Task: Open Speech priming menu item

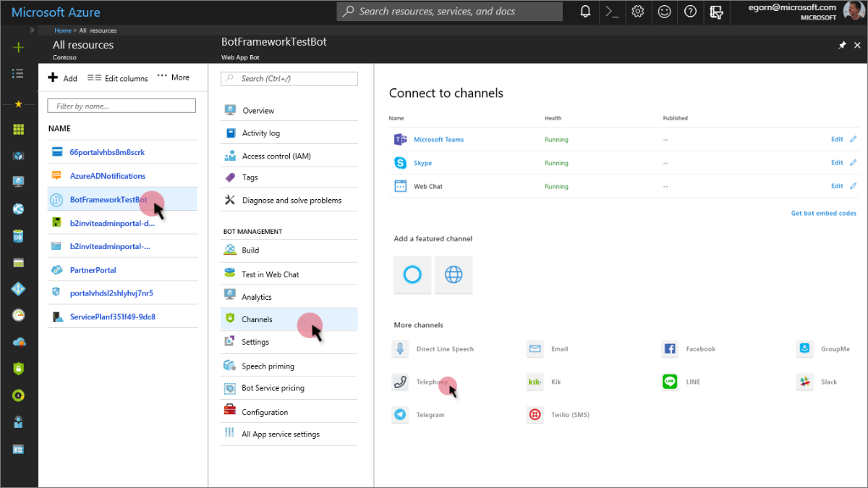Action: tap(289, 366)
